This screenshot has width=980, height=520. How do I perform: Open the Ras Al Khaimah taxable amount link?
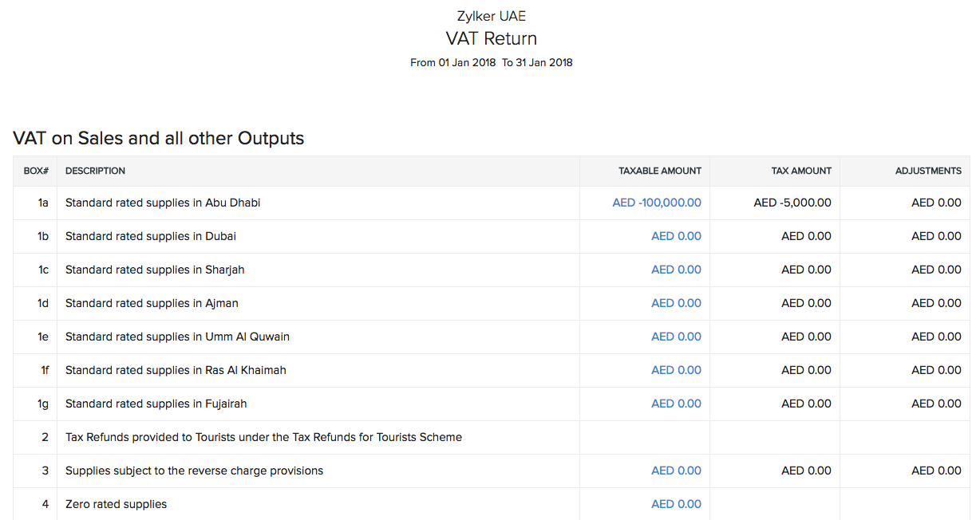click(x=676, y=370)
